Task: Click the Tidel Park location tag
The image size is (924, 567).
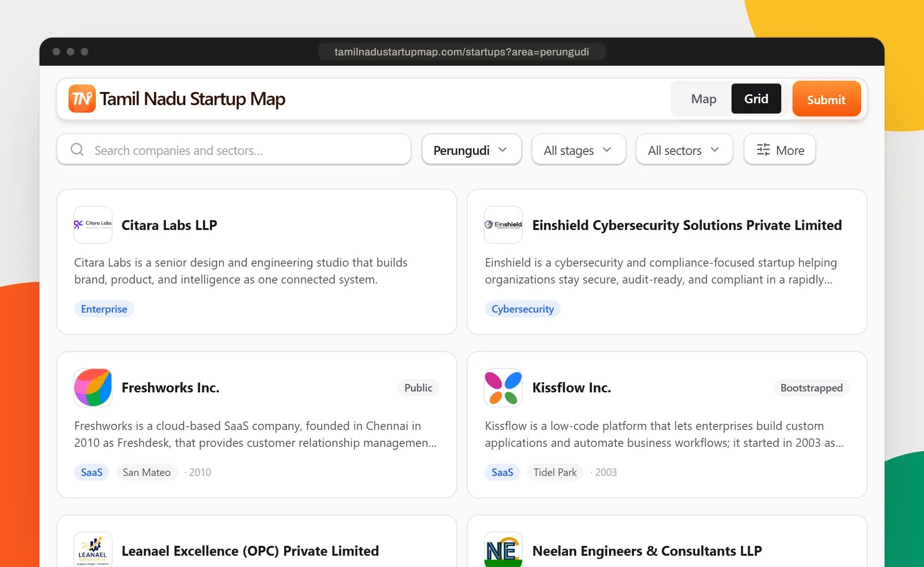Action: click(x=555, y=472)
